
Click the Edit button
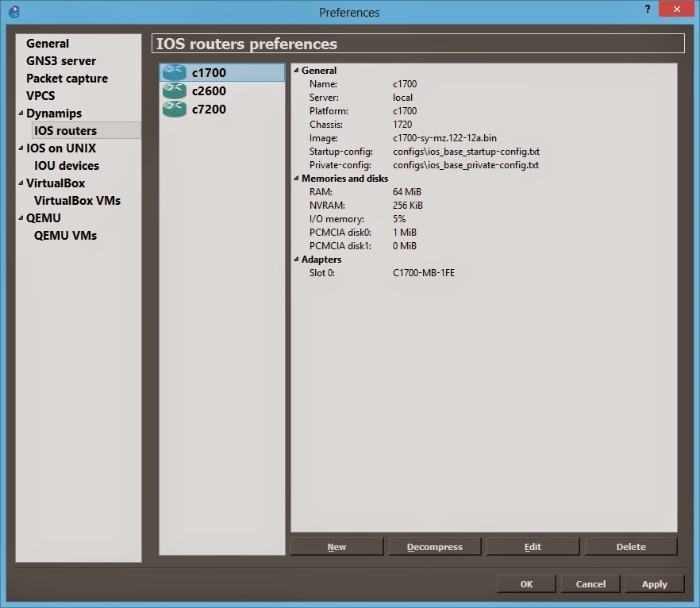click(533, 546)
